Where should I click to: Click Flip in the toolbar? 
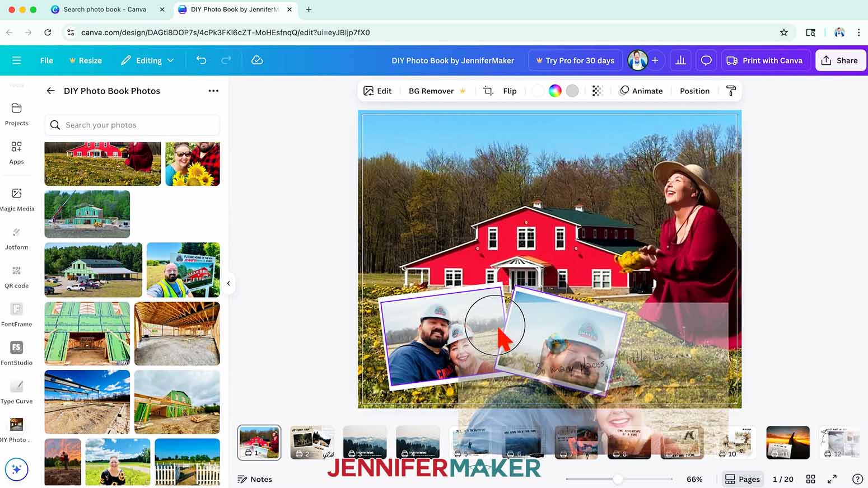pyautogui.click(x=510, y=91)
